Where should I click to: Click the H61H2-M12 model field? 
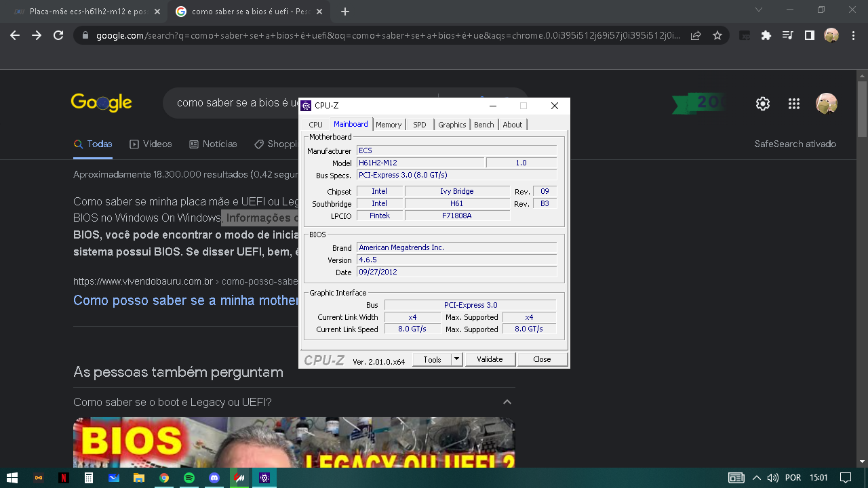[420, 163]
